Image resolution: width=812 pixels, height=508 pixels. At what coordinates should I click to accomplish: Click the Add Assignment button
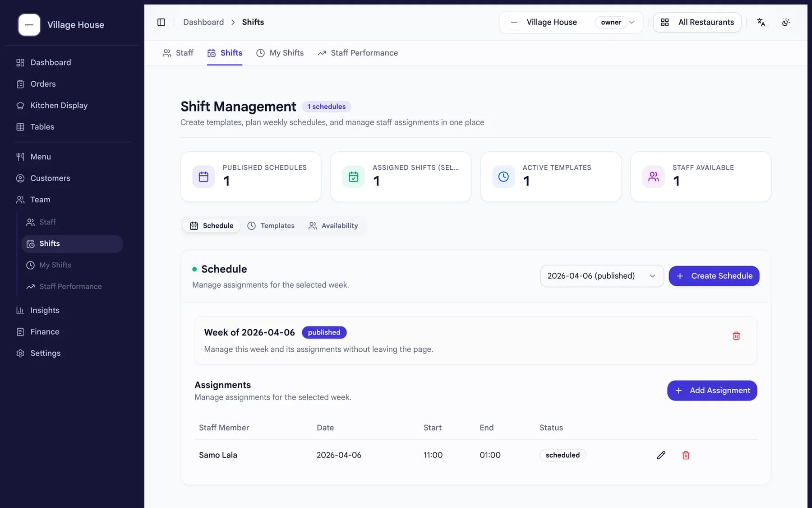pos(712,391)
